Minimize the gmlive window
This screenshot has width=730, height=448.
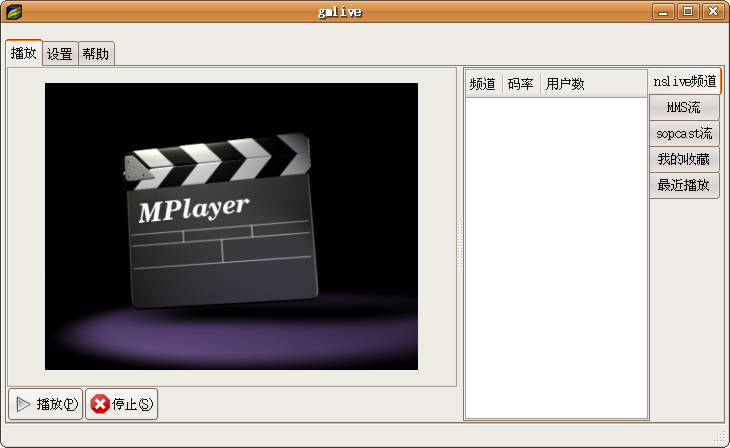(x=663, y=11)
